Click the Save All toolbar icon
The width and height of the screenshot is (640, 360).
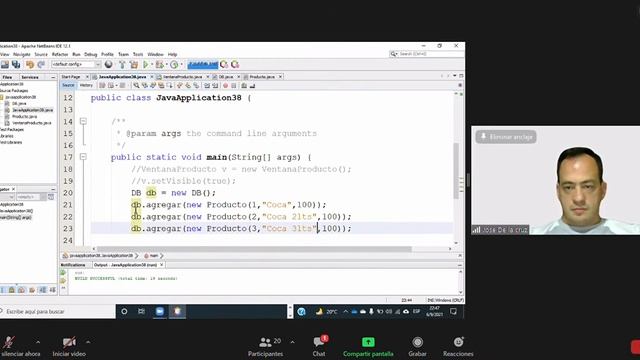coord(16,64)
